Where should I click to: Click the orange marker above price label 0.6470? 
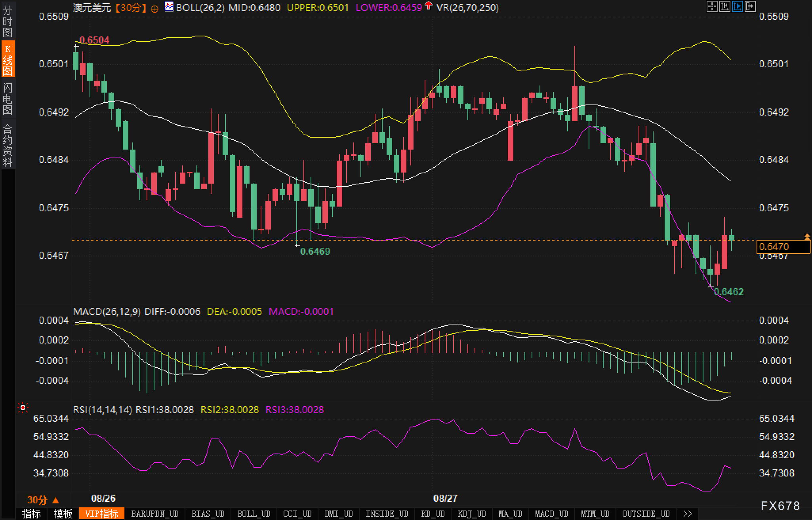(807, 237)
